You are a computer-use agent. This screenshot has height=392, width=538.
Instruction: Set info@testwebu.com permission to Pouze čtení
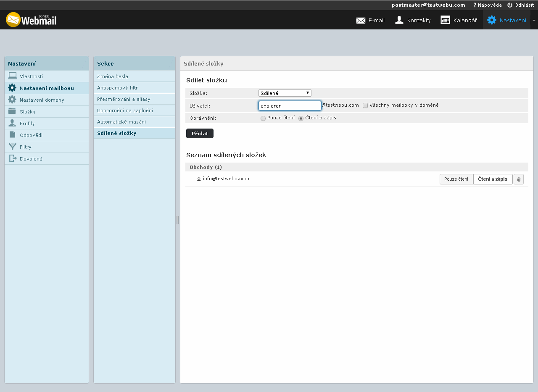(x=456, y=179)
